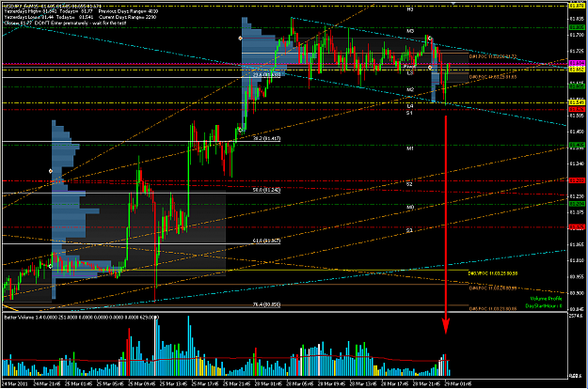588x389 pixels.
Task: Select the Better Volume 1.4 indicator label
Action: tap(81, 317)
